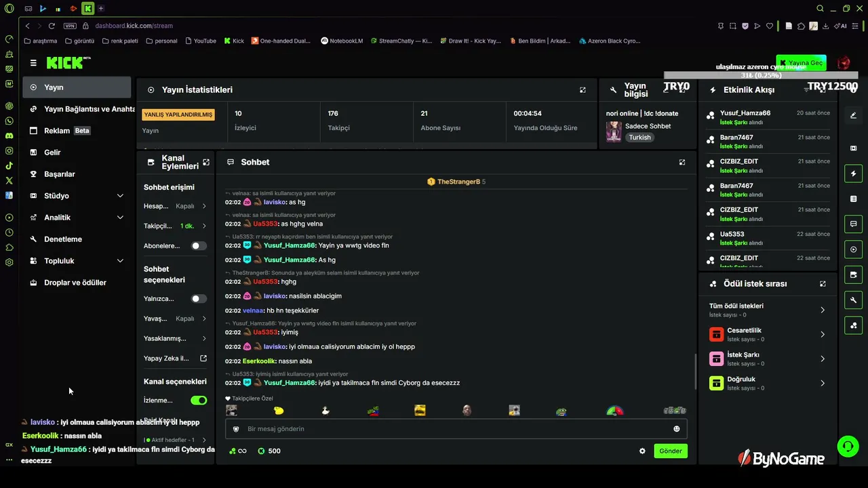Open the Kick hamburger menu
The width and height of the screenshot is (868, 488).
point(33,63)
